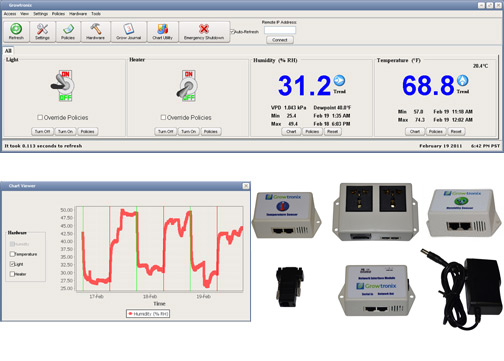This screenshot has height=361, width=504.
Task: Click the Network Interface Module image
Action: pyautogui.click(x=377, y=290)
